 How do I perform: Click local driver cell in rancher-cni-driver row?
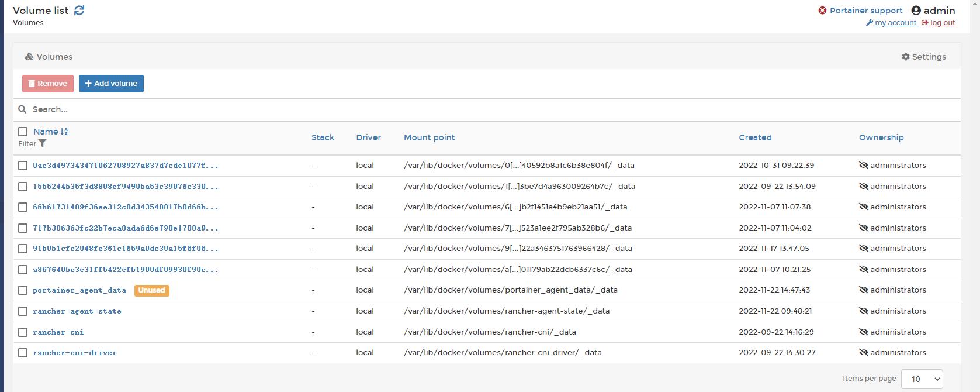coord(365,353)
